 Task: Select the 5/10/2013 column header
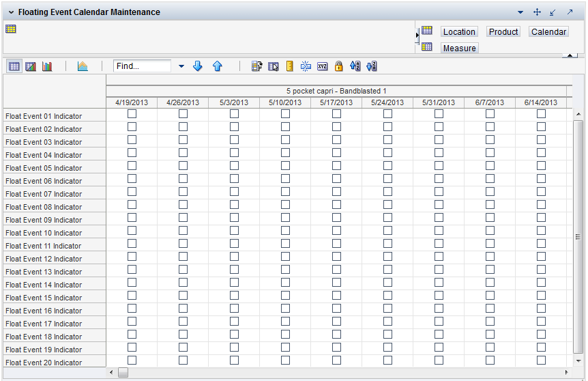285,102
